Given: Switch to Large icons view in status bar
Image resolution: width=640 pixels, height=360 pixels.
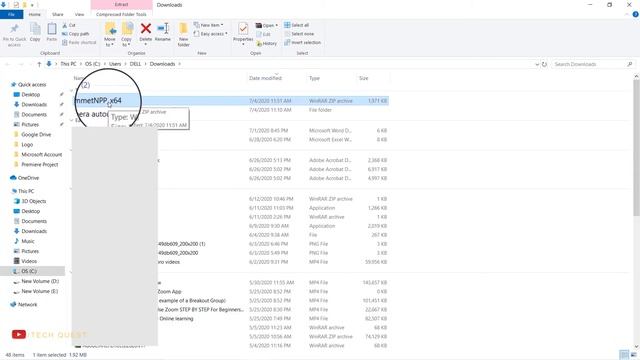Looking at the screenshot, I should tap(633, 355).
